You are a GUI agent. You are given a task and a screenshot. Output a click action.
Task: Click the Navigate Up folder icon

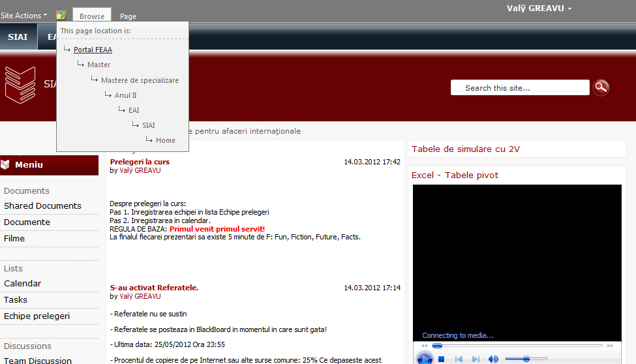(61, 15)
